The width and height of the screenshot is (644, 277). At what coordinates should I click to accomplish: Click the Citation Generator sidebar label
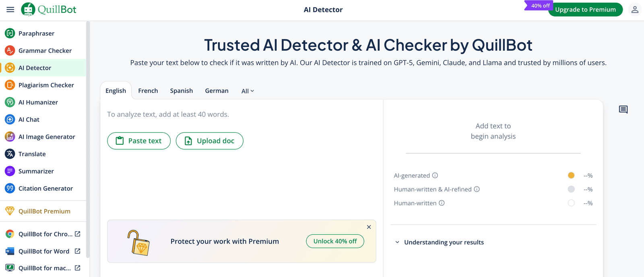tap(46, 188)
